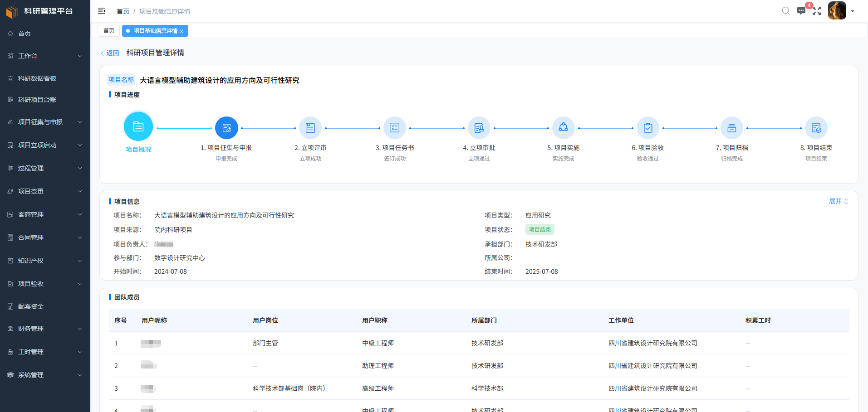Click the 科研管理平台 logo icon
868x412 pixels.
click(x=12, y=11)
